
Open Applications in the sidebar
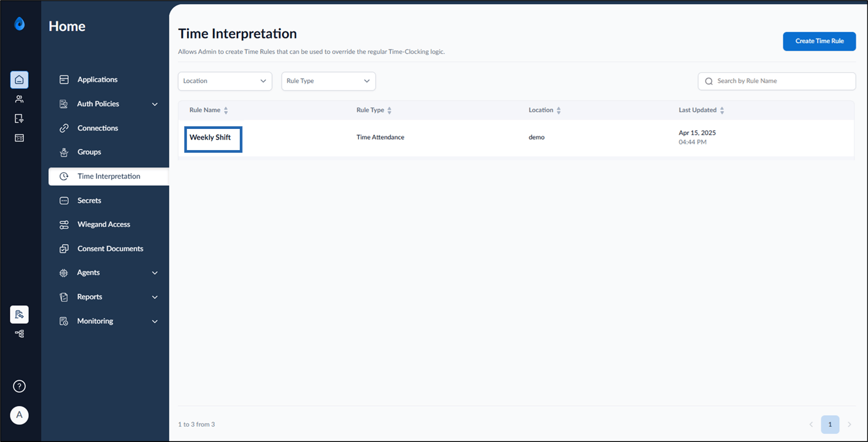point(97,80)
